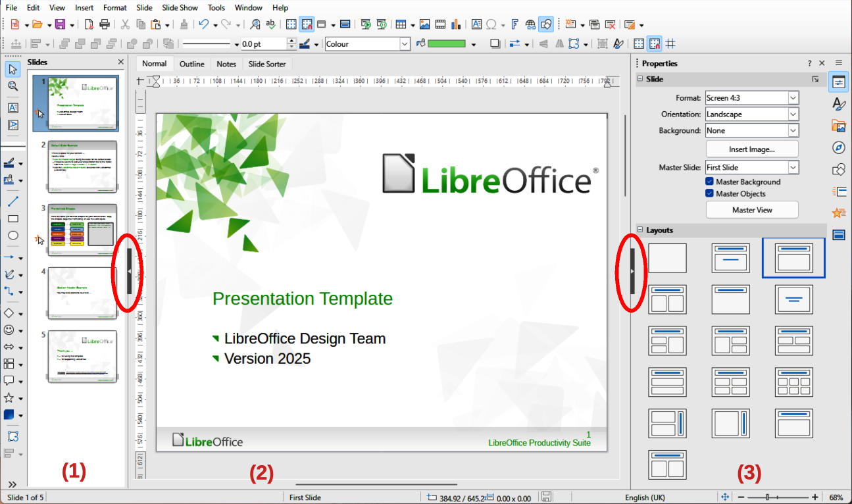Open the Master Slide dropdown
Image resolution: width=852 pixels, height=504 pixels.
click(752, 168)
